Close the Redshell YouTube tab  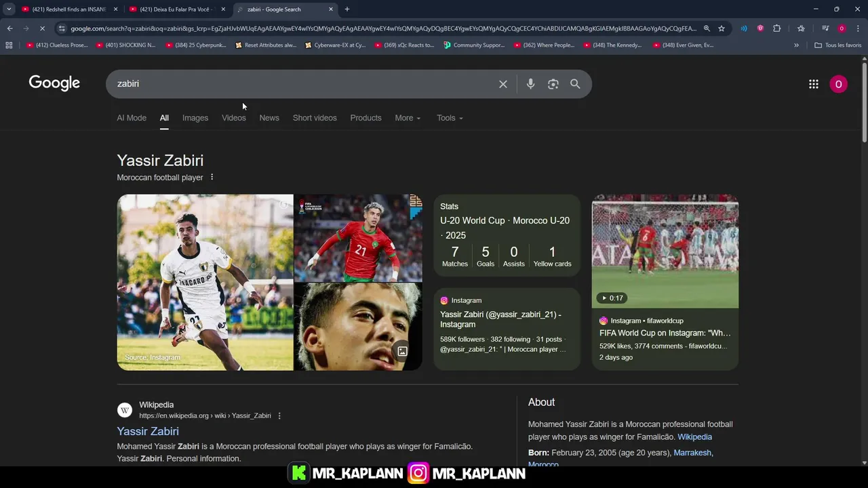pos(115,9)
